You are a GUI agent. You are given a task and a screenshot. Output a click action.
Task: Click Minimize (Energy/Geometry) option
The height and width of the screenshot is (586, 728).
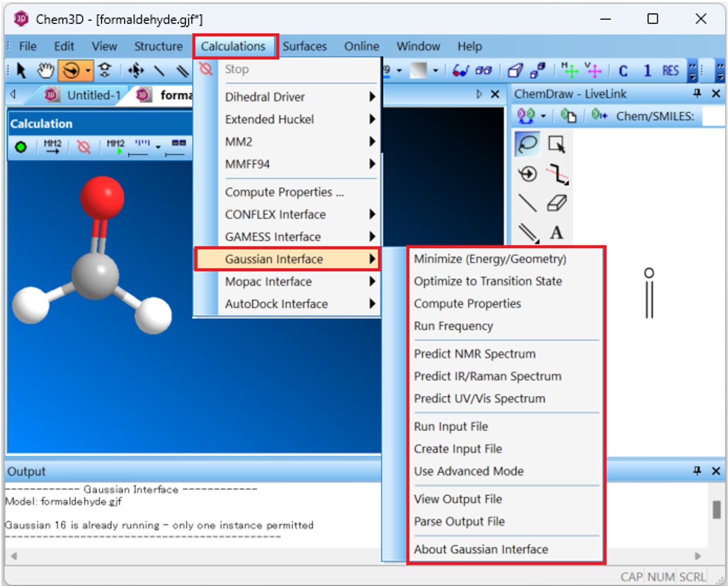(x=490, y=259)
